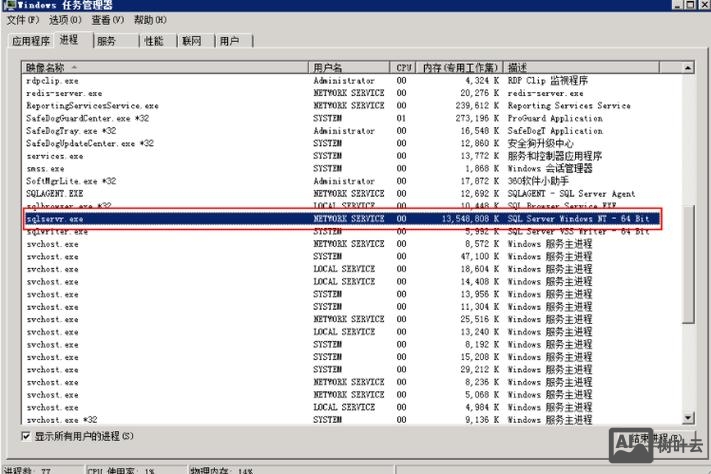711x474 pixels.
Task: Click the 25,516 K svchost memory value
Action: tap(480, 319)
